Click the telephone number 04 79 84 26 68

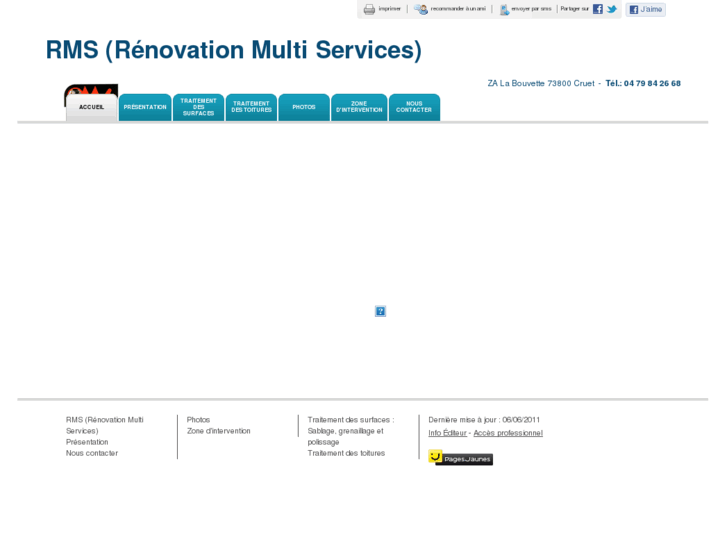652,83
